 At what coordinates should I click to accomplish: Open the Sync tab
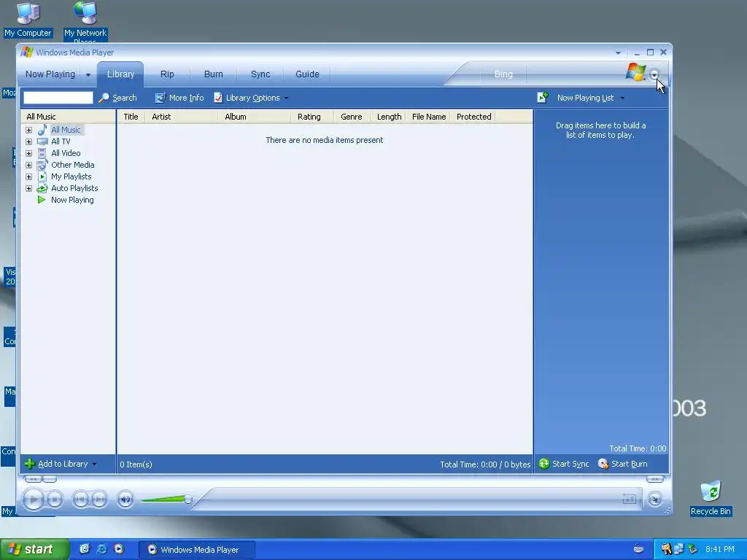point(260,74)
